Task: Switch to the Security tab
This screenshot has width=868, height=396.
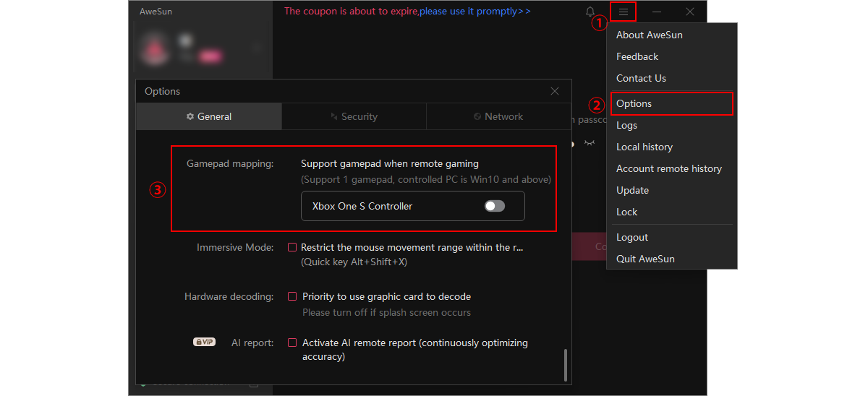Action: coord(354,116)
